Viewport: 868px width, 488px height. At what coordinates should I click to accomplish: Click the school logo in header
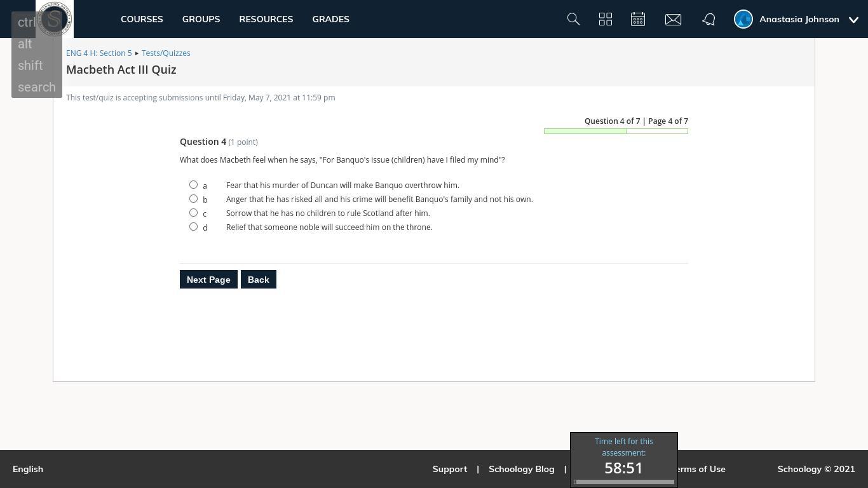[x=55, y=19]
